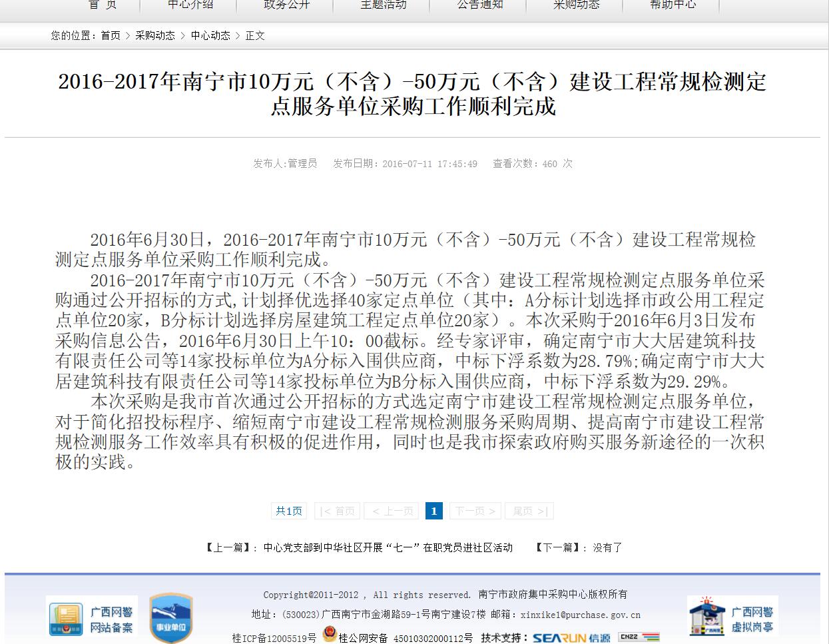Go to 首页 in the breadcrumb

pyautogui.click(x=111, y=35)
